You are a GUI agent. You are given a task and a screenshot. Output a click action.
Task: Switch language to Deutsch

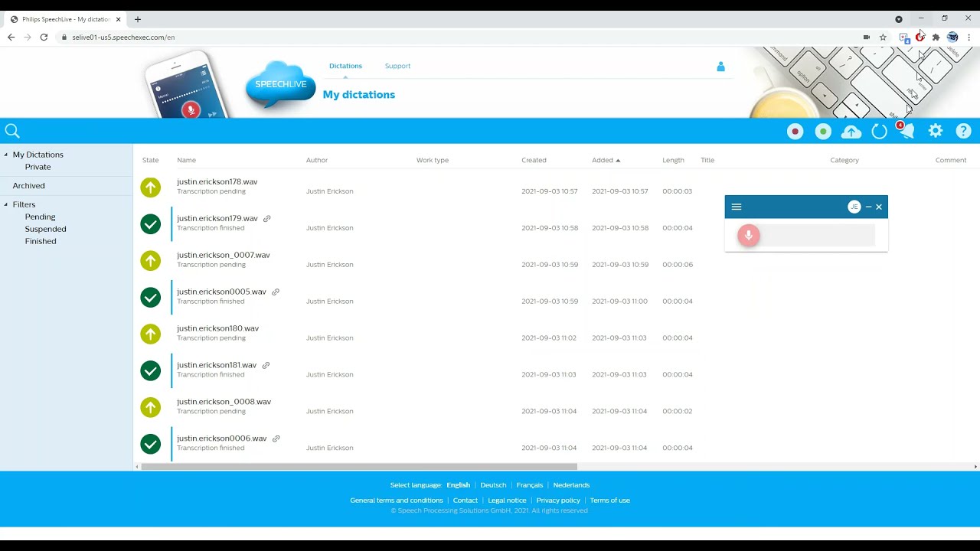(493, 485)
